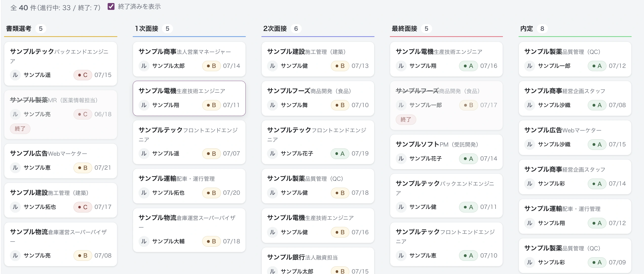Click the total count text 全 40 件
This screenshot has height=274, width=644.
coord(23,8)
